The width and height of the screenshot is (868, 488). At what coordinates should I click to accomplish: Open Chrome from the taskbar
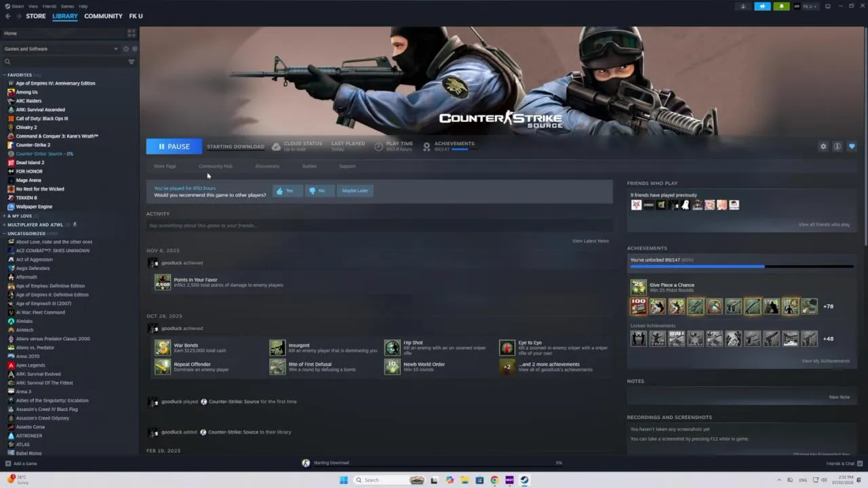494,480
